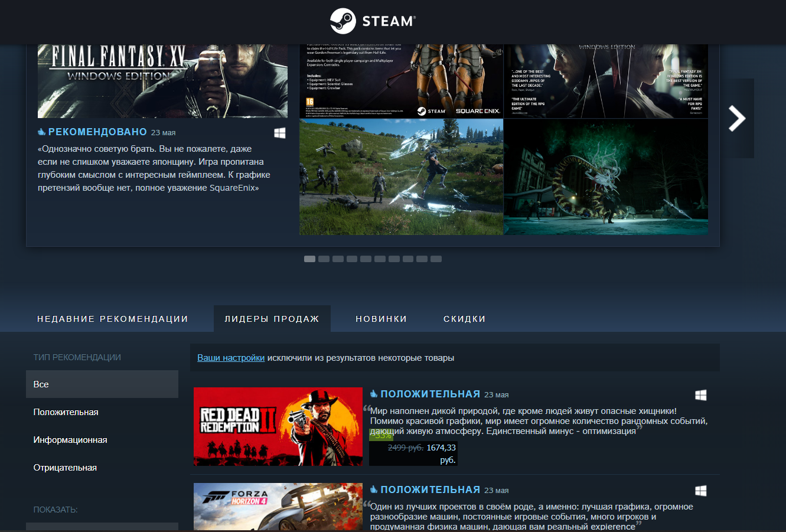Click the Steam logo in the header
The image size is (786, 532).
(373, 21)
